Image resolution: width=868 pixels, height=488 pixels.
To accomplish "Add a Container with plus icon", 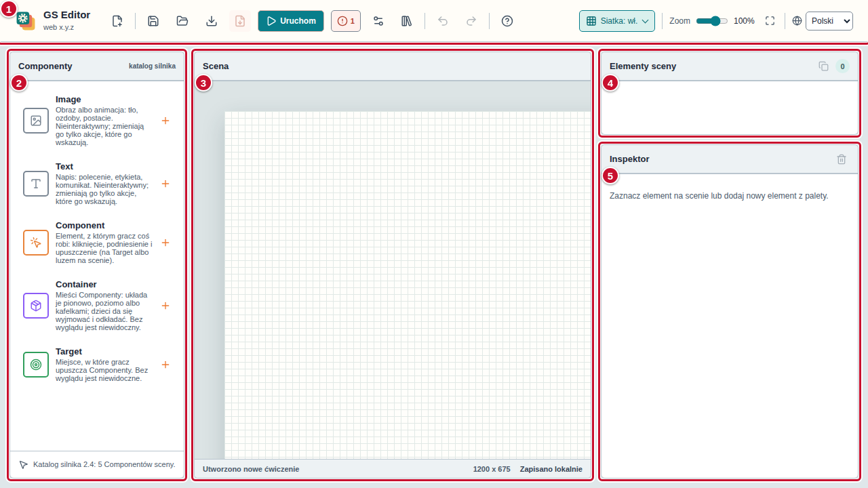I will click(x=165, y=306).
